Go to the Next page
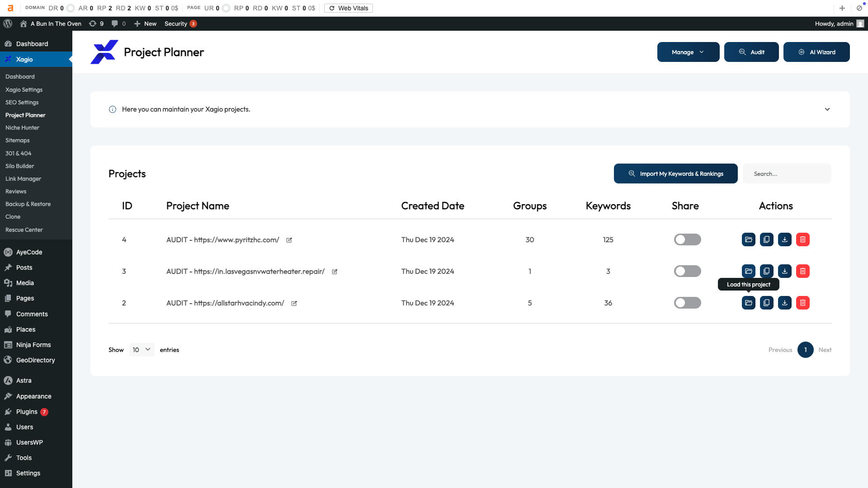Screen dimensions: 868x488 [825, 350]
